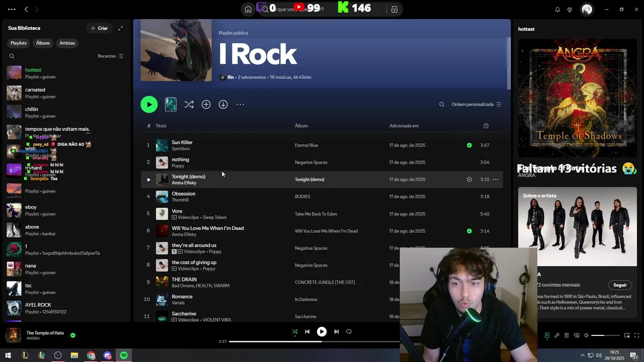644x362 pixels.
Task: Open the miniplayer icon
Action: (627, 335)
